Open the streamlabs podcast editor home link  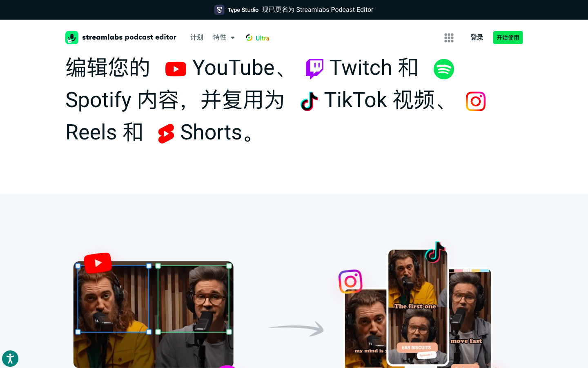click(121, 38)
